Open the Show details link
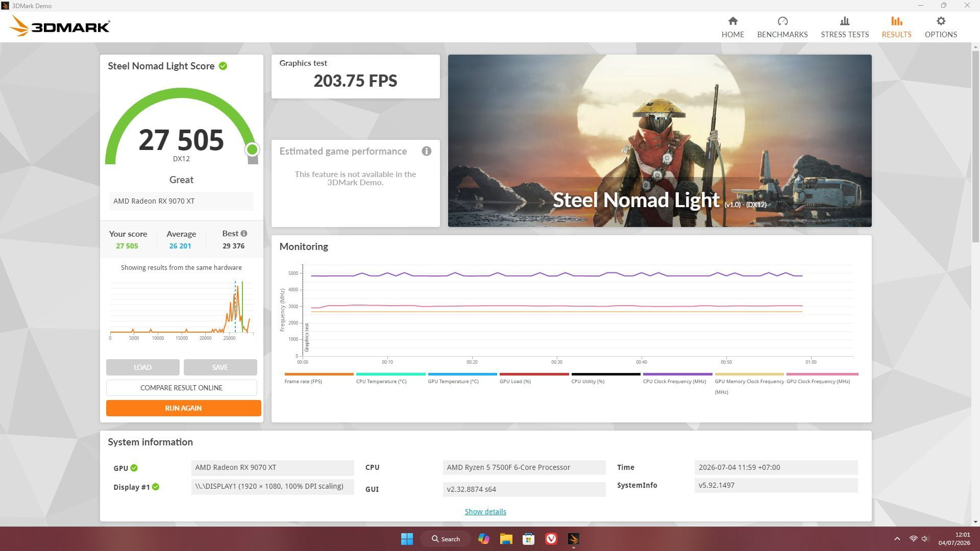The width and height of the screenshot is (980, 551). (x=485, y=512)
